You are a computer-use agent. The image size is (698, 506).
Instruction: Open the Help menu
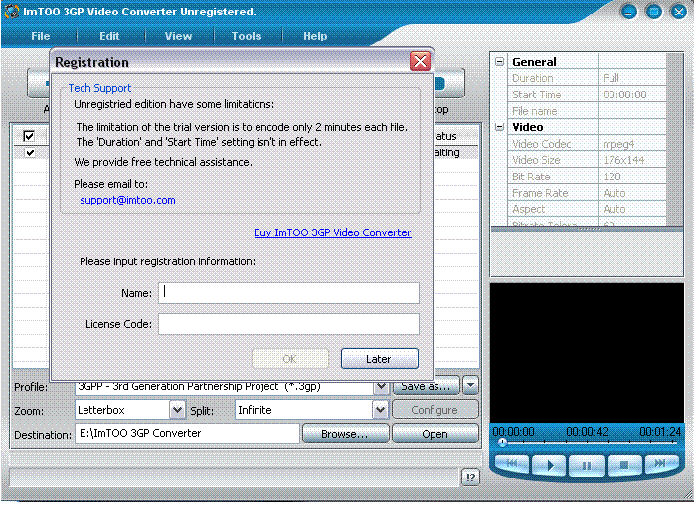pyautogui.click(x=315, y=36)
